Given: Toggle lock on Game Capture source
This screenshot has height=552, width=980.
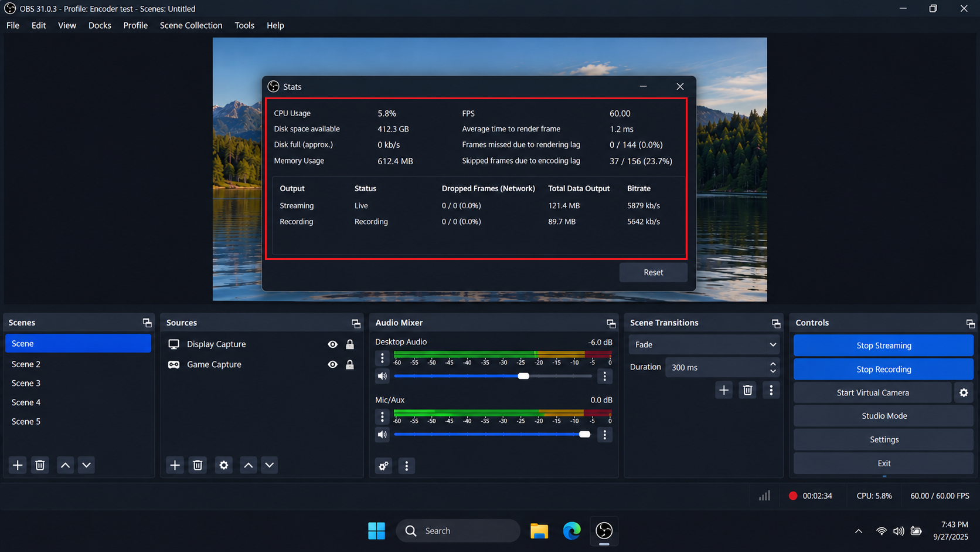Looking at the screenshot, I should tap(350, 364).
